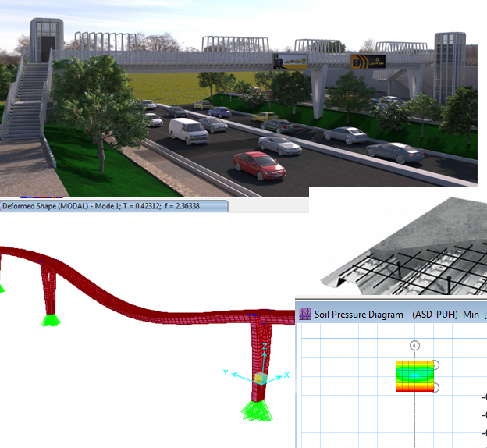Pick the colored soil pressure contour on footing

414,375
